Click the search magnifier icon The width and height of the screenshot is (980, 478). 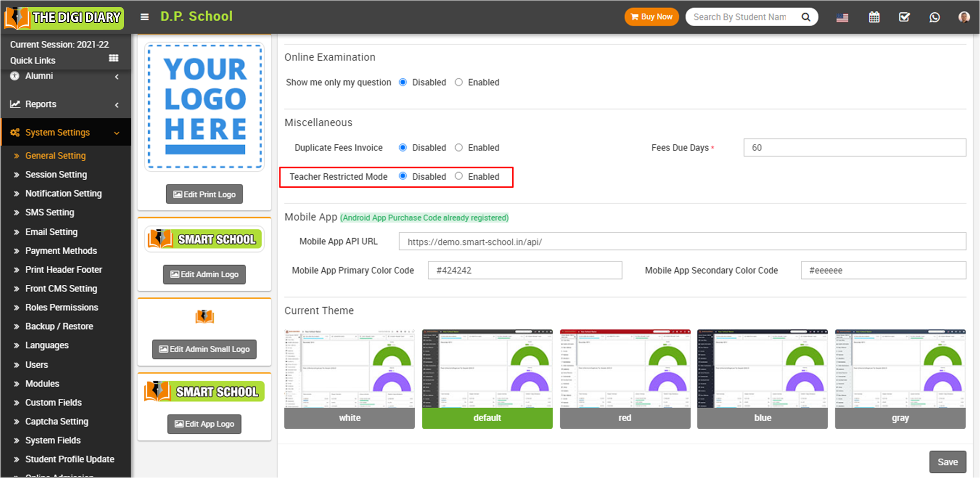(x=806, y=17)
